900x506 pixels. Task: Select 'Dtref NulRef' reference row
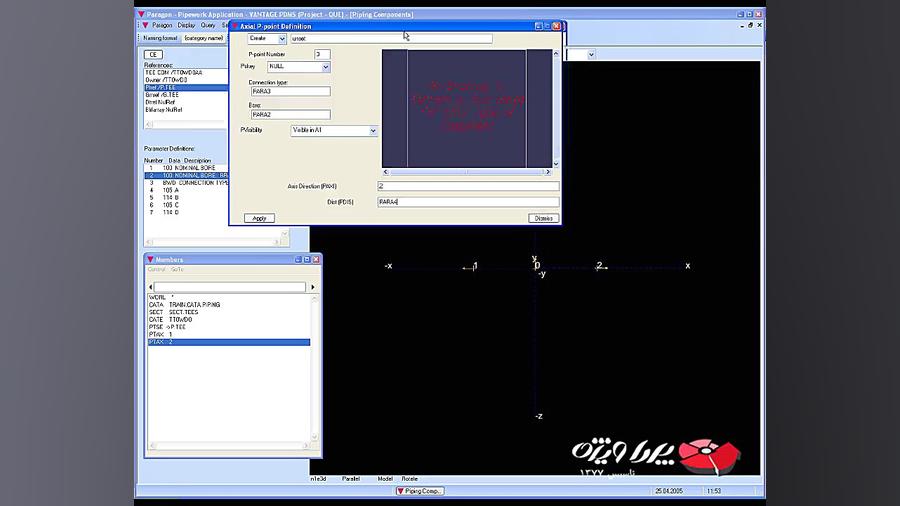[x=185, y=102]
